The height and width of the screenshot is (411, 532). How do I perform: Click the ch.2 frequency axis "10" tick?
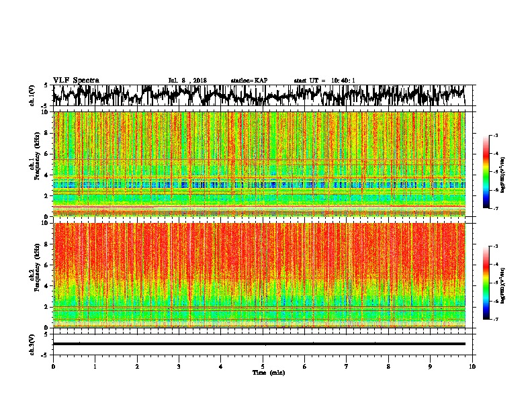pyautogui.click(x=45, y=223)
